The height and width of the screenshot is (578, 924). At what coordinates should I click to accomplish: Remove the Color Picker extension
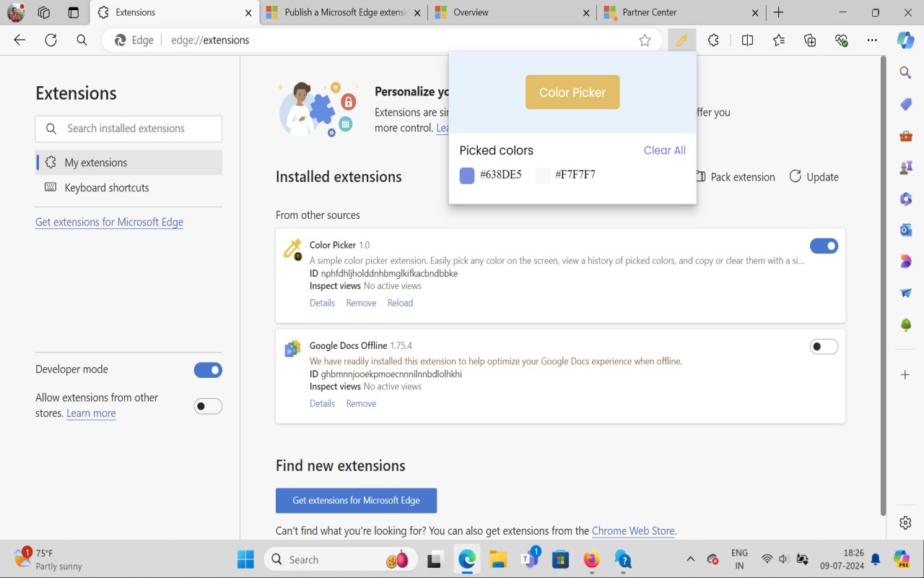(361, 303)
